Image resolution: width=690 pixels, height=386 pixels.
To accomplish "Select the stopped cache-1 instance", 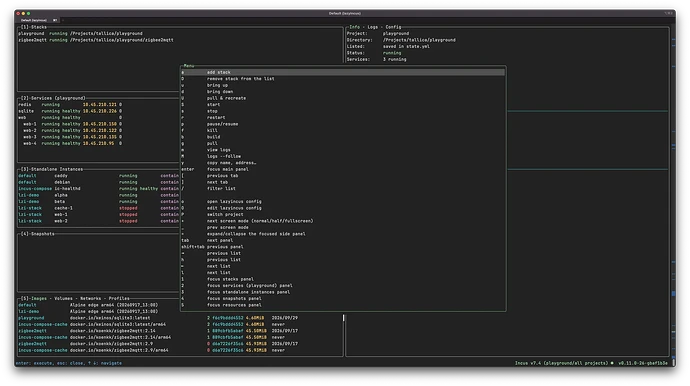I will [99, 208].
